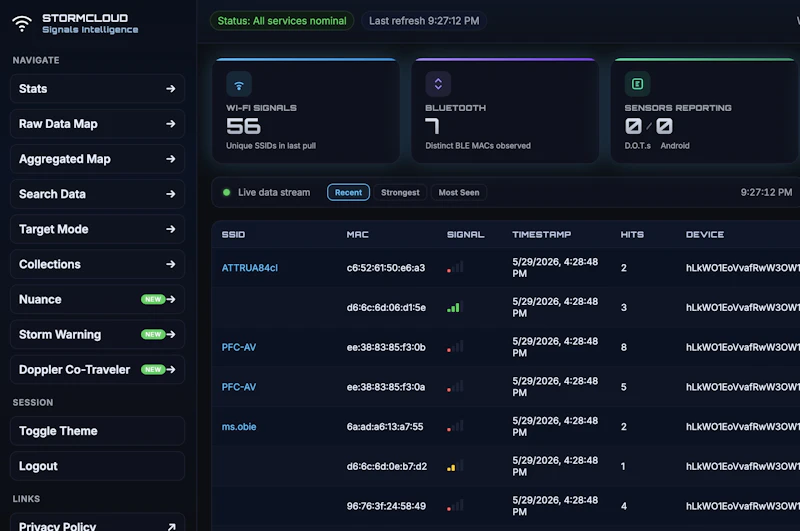This screenshot has height=531, width=800.
Task: Click the NEW badge on Nuance
Action: (x=153, y=299)
